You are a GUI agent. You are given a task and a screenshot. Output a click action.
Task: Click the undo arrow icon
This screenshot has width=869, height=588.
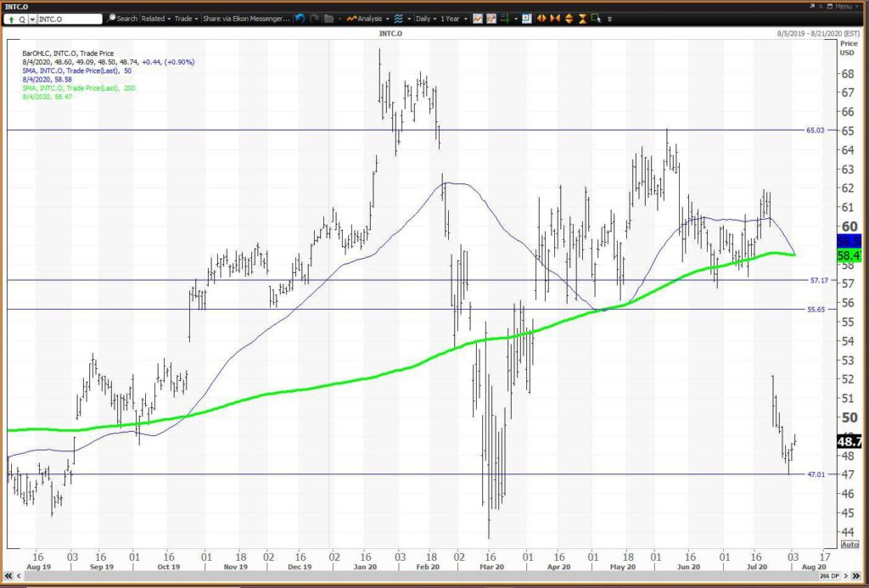point(300,19)
